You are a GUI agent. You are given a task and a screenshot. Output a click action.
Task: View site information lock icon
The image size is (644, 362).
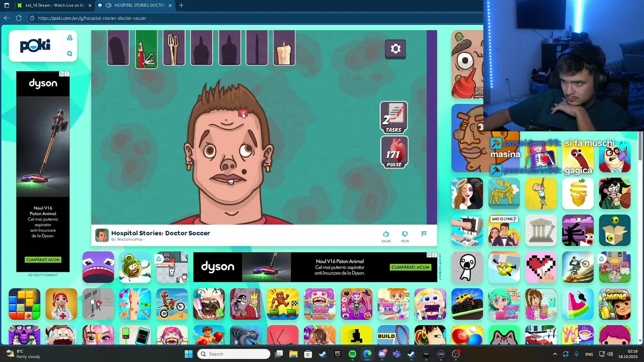(x=32, y=18)
